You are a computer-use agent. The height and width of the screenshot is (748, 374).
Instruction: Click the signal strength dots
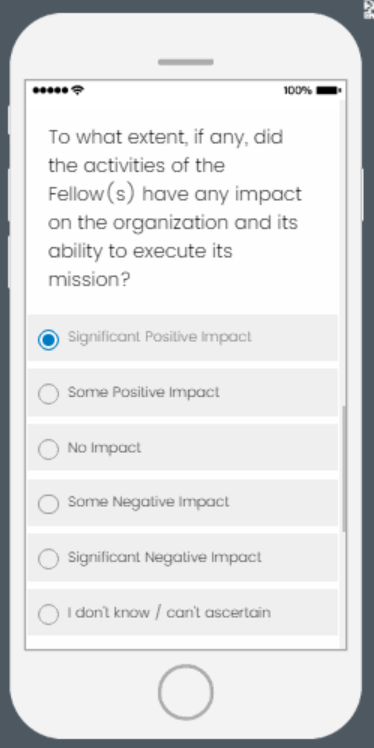click(51, 90)
